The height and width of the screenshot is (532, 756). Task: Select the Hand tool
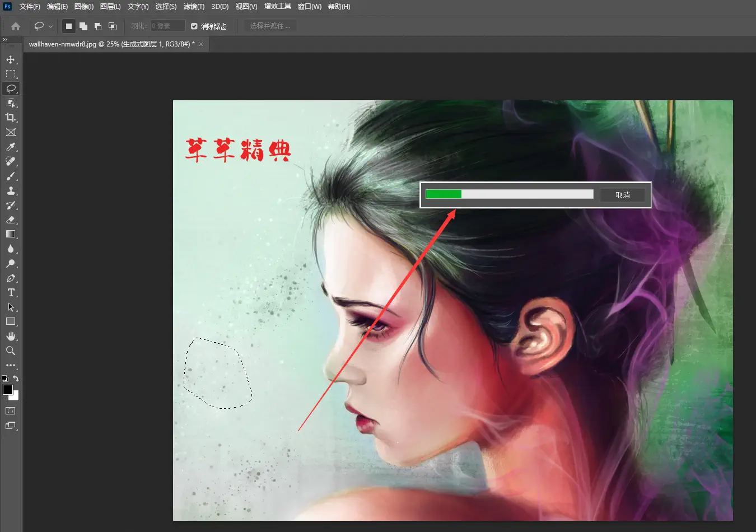click(x=11, y=336)
